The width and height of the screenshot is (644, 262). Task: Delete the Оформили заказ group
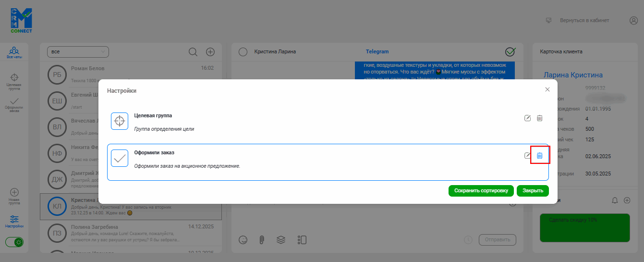click(539, 155)
